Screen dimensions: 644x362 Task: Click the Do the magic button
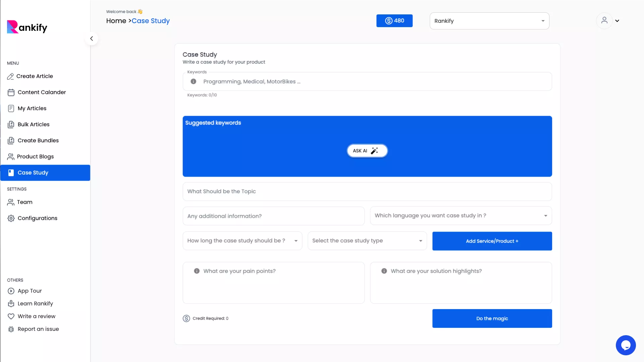(492, 318)
